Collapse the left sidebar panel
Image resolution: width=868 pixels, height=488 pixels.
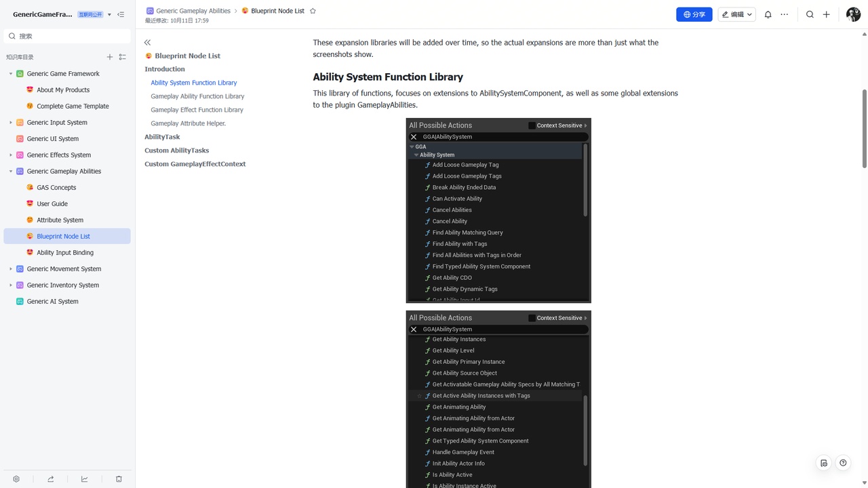click(121, 14)
